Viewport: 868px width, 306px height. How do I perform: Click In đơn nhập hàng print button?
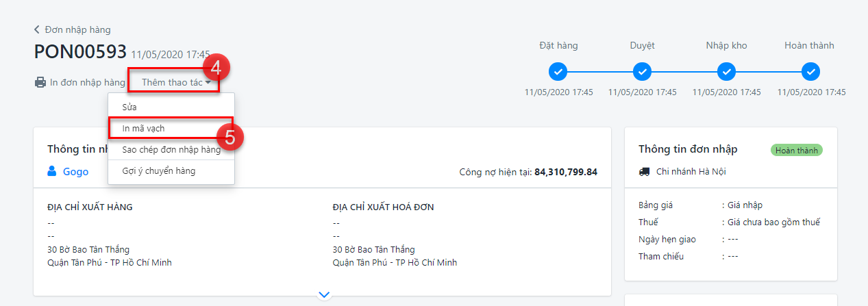tap(87, 83)
